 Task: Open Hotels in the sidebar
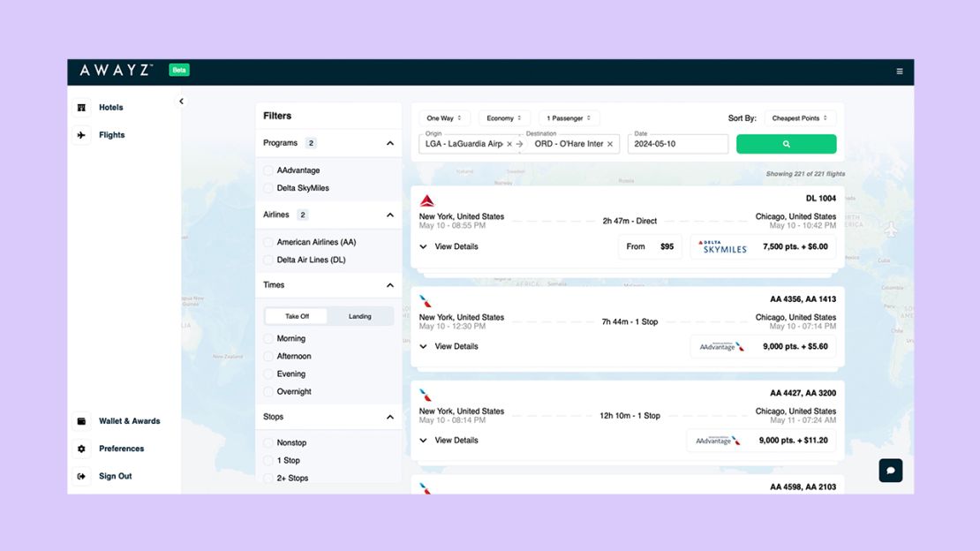tap(110, 108)
